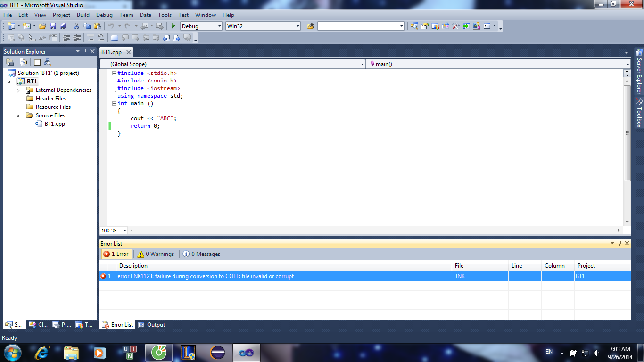This screenshot has height=362, width=644.
Task: Click the Toggle Bookmark icon
Action: tap(115, 38)
